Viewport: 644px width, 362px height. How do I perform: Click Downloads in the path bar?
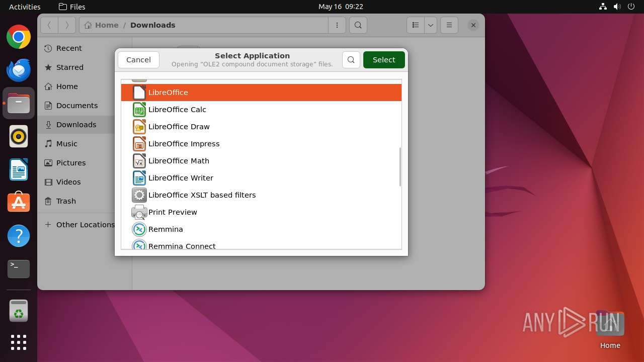click(x=153, y=25)
